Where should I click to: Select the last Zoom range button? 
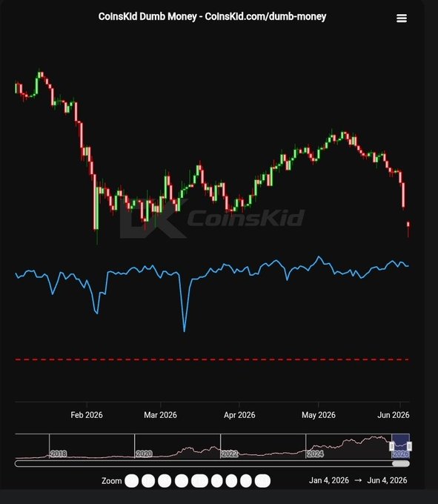262,481
